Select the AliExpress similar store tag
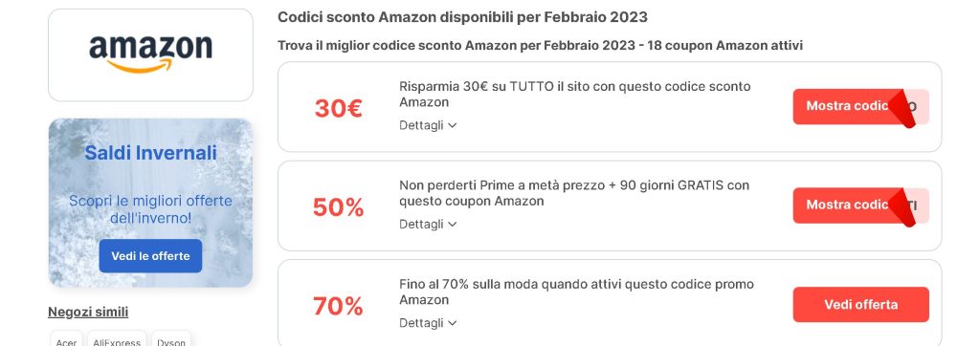Screen dimensions: 980x346 pyautogui.click(x=117, y=340)
